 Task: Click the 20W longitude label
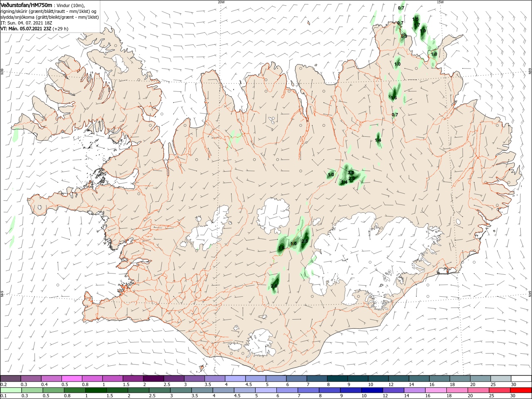[221, 2]
